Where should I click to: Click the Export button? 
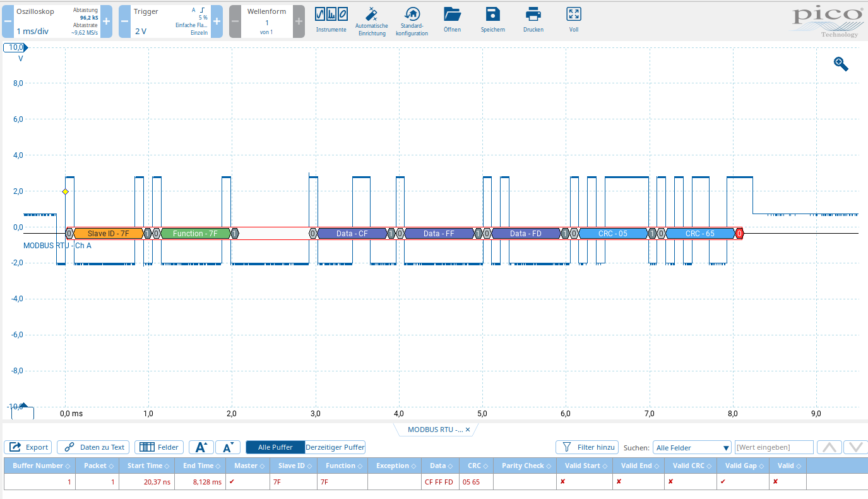click(x=29, y=447)
